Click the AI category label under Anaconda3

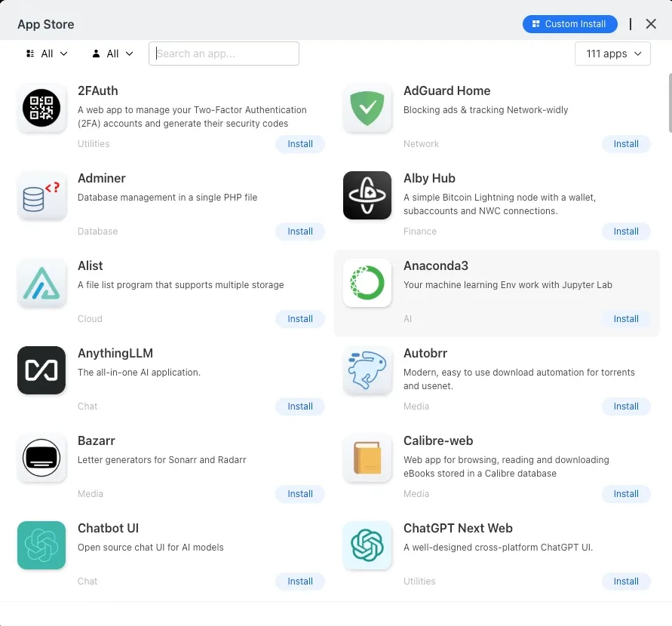[407, 319]
